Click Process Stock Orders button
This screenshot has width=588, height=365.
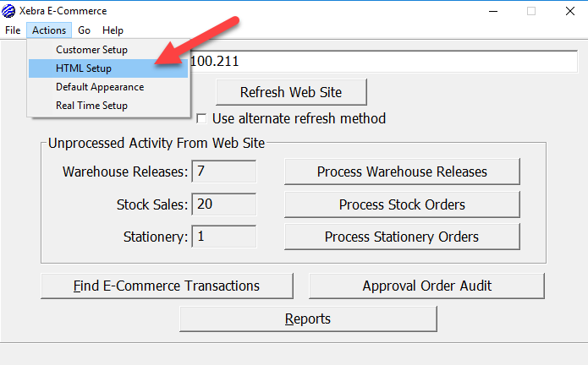click(402, 204)
